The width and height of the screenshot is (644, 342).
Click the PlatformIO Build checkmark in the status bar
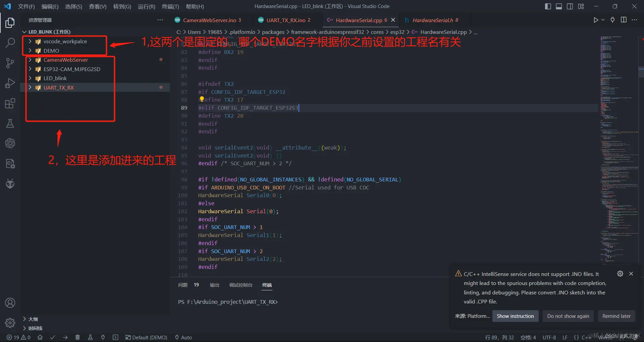coord(53,337)
